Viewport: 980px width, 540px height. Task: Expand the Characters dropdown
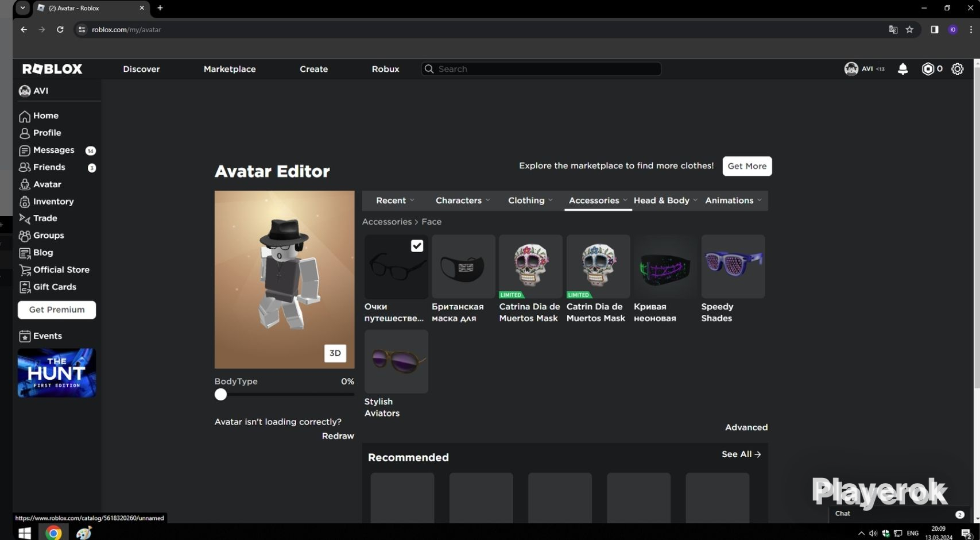(x=463, y=200)
